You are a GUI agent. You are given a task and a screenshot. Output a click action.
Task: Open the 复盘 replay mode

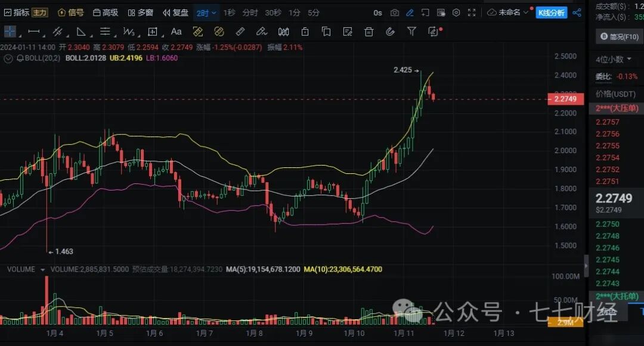coord(175,13)
